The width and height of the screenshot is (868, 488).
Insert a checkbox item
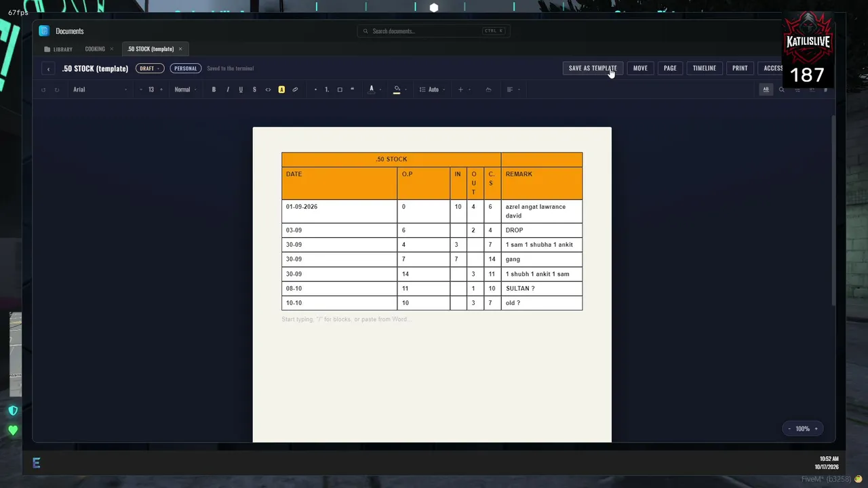(x=340, y=89)
